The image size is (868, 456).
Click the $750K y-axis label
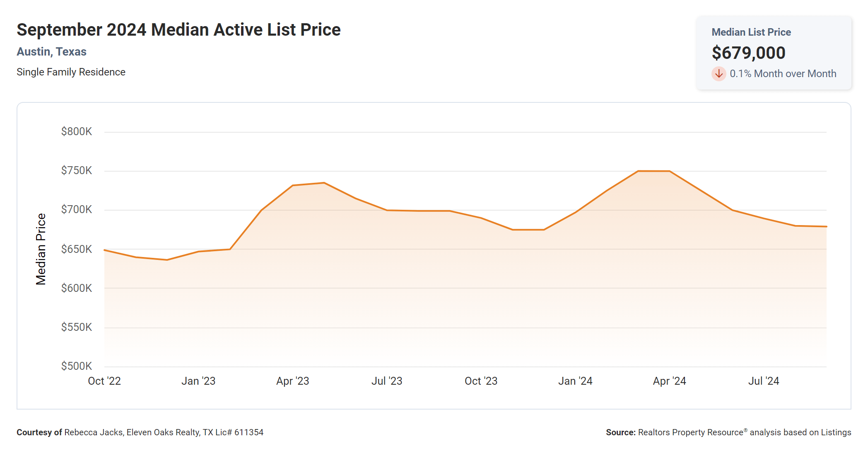(77, 171)
